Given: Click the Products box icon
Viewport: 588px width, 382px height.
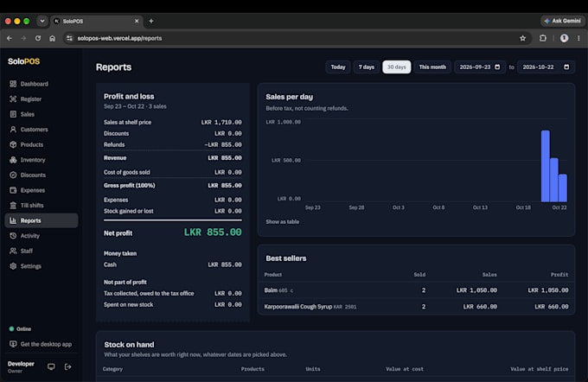Looking at the screenshot, I should pyautogui.click(x=13, y=144).
